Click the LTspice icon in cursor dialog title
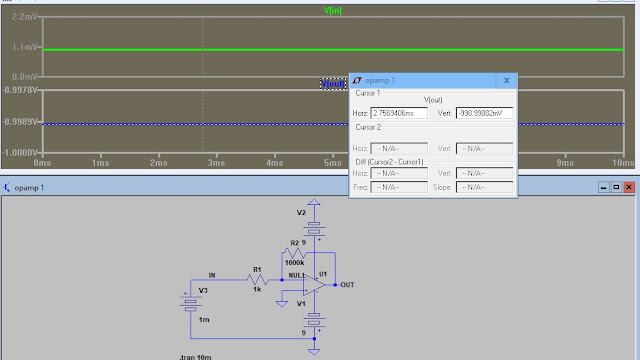The height and width of the screenshot is (360, 640). pos(357,80)
